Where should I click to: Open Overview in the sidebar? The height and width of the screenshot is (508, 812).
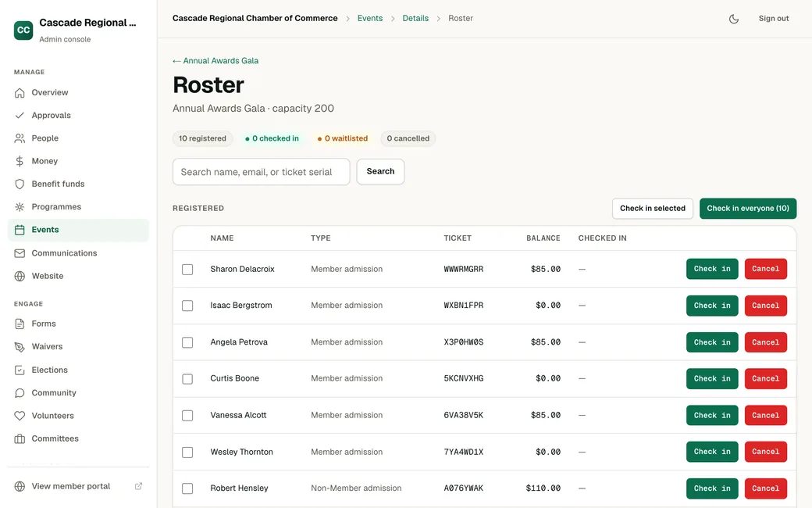78,93
